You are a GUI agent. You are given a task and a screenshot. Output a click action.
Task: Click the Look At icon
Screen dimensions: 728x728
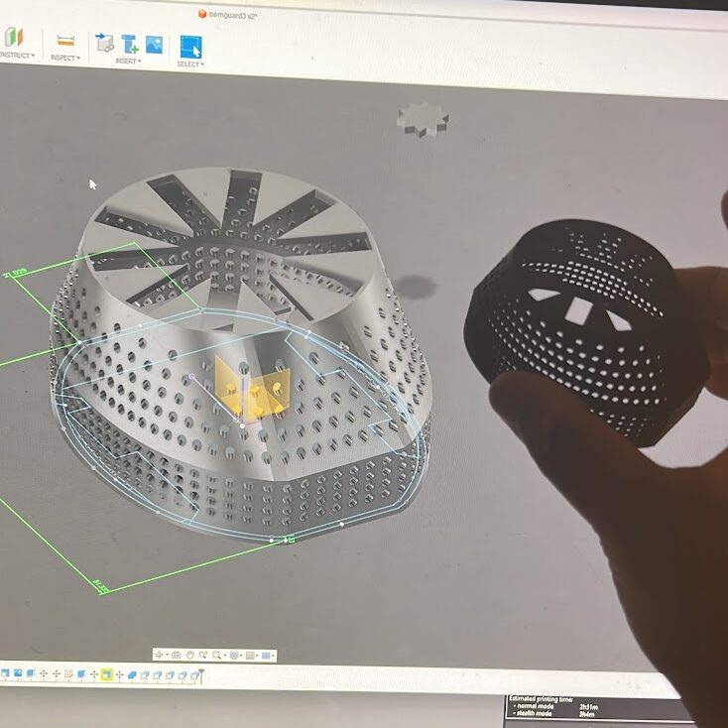pos(176,655)
